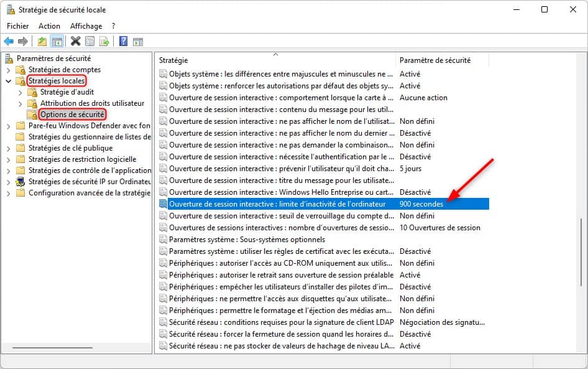Click the Aucune action value
The image size is (588, 369).
(x=423, y=98)
